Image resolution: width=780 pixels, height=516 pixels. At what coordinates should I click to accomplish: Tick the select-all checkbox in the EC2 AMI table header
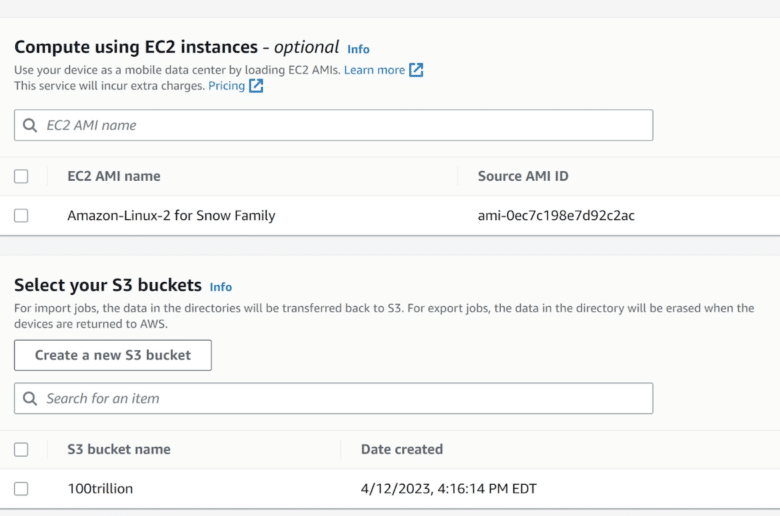click(x=21, y=176)
